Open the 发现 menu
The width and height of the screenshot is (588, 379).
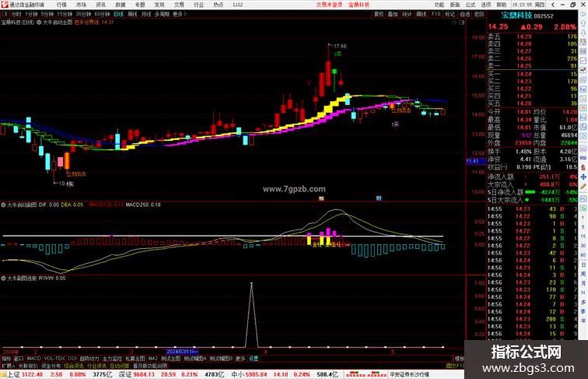(159, 4)
